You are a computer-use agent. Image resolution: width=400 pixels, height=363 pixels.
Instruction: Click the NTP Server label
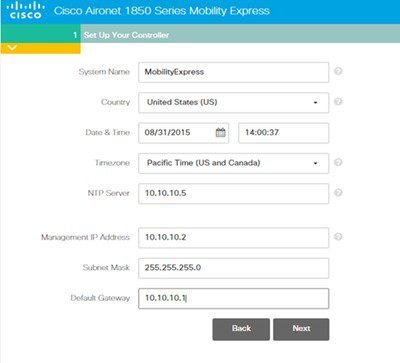[108, 193]
